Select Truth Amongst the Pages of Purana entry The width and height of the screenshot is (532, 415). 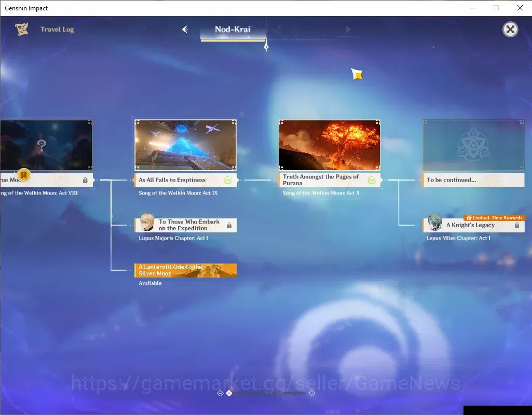tap(330, 180)
